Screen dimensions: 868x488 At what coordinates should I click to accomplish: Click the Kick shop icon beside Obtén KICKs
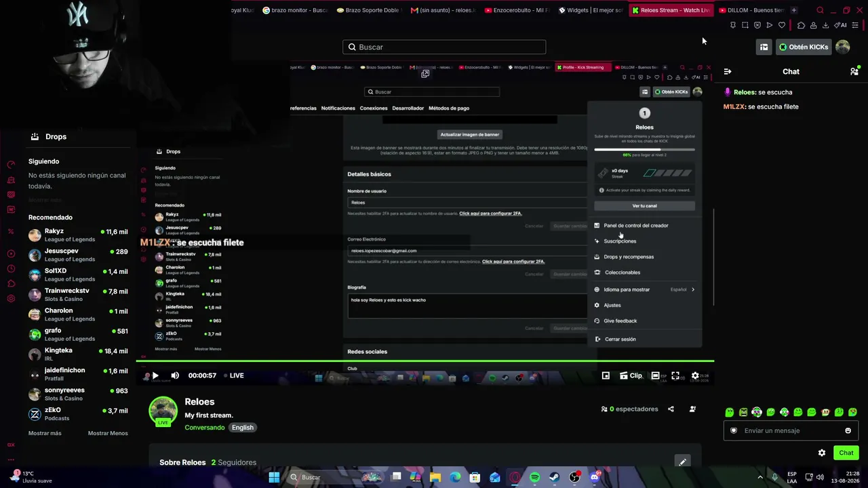764,47
